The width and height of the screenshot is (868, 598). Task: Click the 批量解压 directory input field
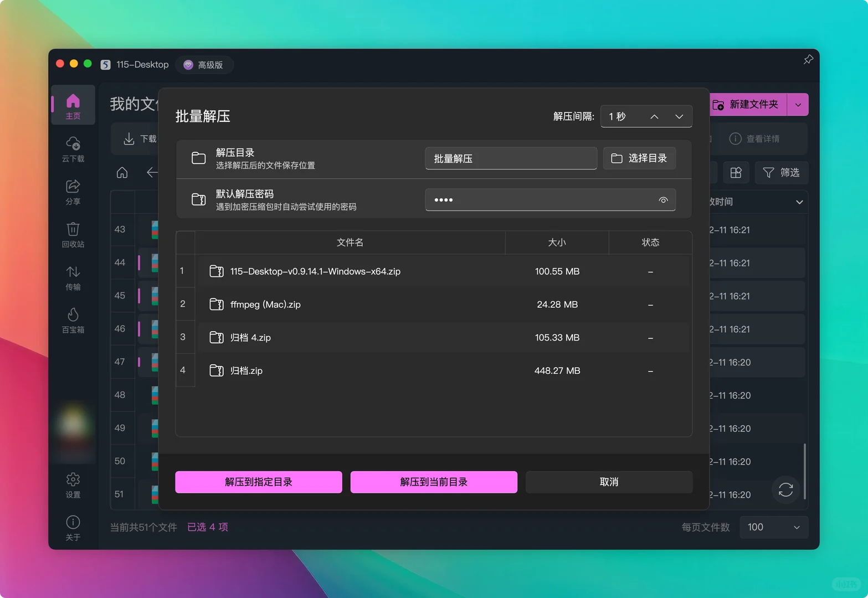(x=510, y=158)
